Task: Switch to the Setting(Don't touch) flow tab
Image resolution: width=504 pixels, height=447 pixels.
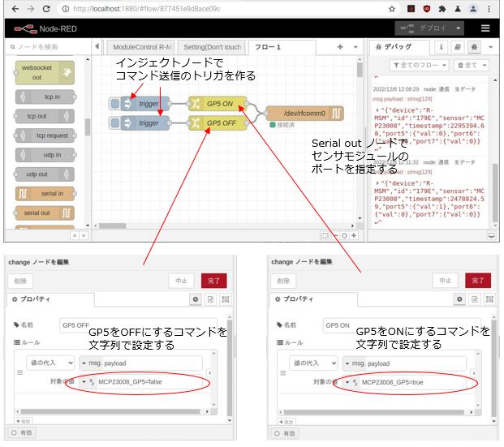Action: coord(211,48)
